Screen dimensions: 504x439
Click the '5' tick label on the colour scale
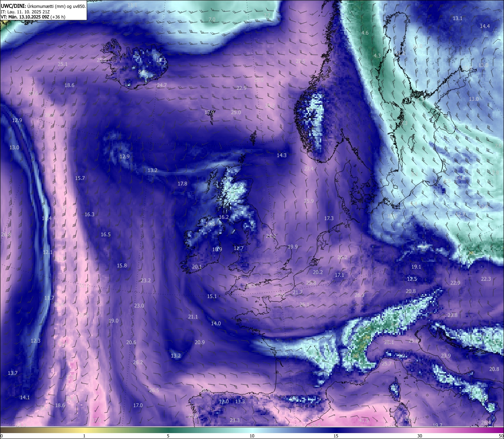click(x=168, y=436)
